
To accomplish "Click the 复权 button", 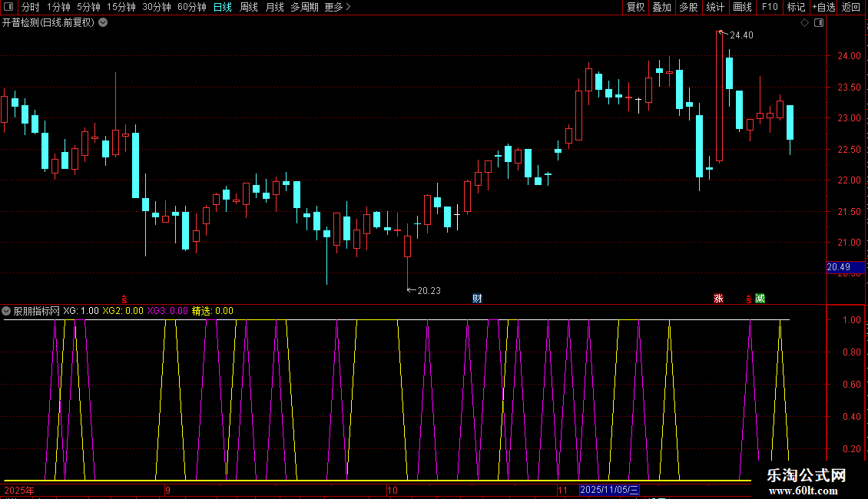I will [635, 7].
